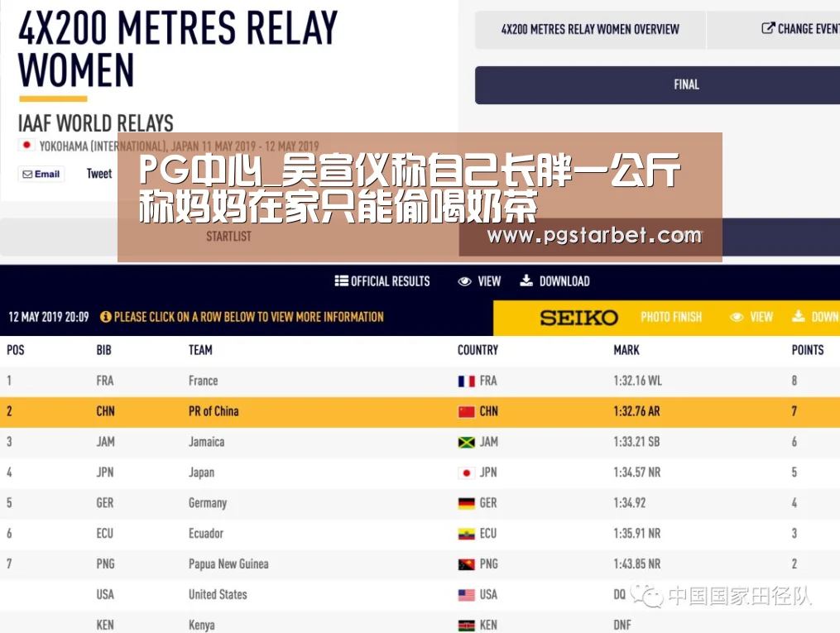Click the mark 1:32.16 WL
This screenshot has height=633, width=840.
[637, 381]
